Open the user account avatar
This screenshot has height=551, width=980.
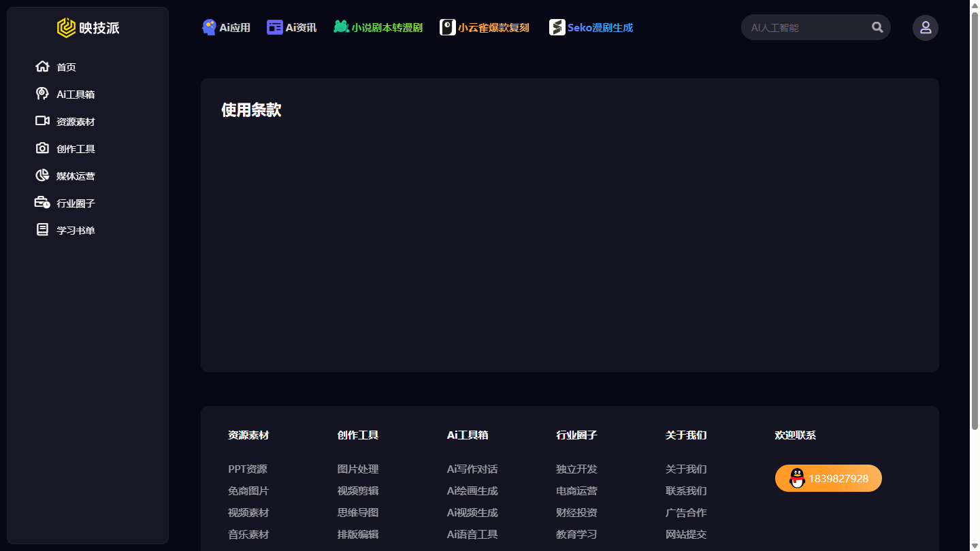(926, 28)
